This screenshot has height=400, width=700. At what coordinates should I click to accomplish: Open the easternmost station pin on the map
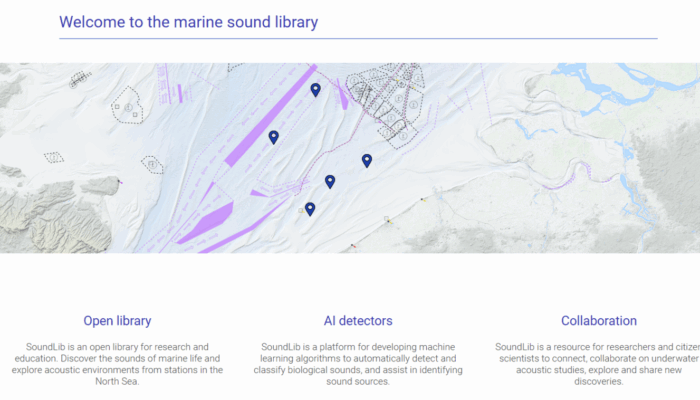point(367,161)
